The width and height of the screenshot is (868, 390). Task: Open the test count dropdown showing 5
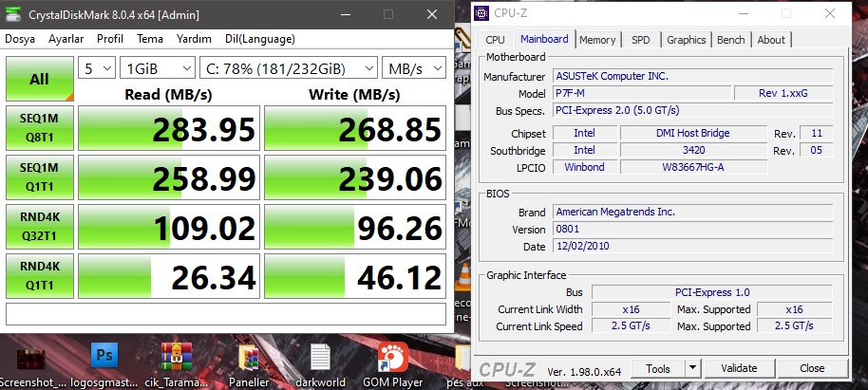[x=97, y=68]
